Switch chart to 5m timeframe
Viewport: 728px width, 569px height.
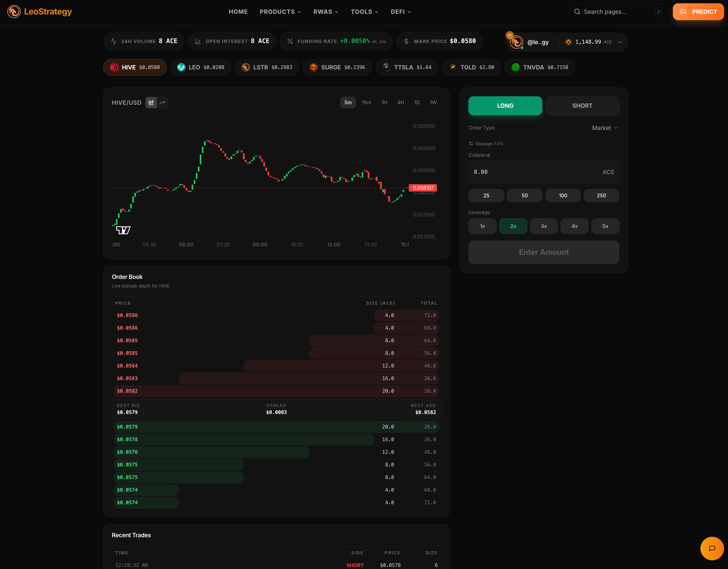(348, 102)
